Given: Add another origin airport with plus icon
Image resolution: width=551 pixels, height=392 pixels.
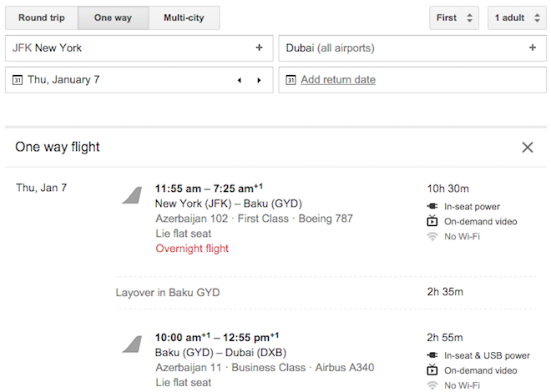Looking at the screenshot, I should pyautogui.click(x=259, y=48).
